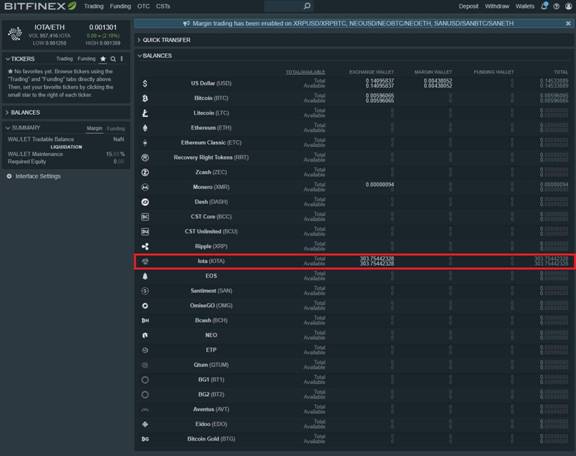Switch tickers to the Funding tab

click(86, 59)
